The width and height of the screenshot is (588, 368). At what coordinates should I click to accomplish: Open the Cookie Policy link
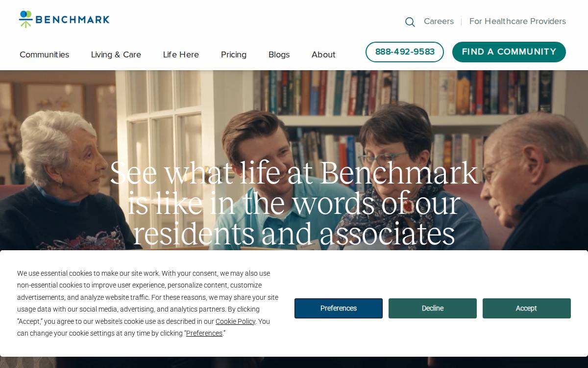click(x=235, y=321)
